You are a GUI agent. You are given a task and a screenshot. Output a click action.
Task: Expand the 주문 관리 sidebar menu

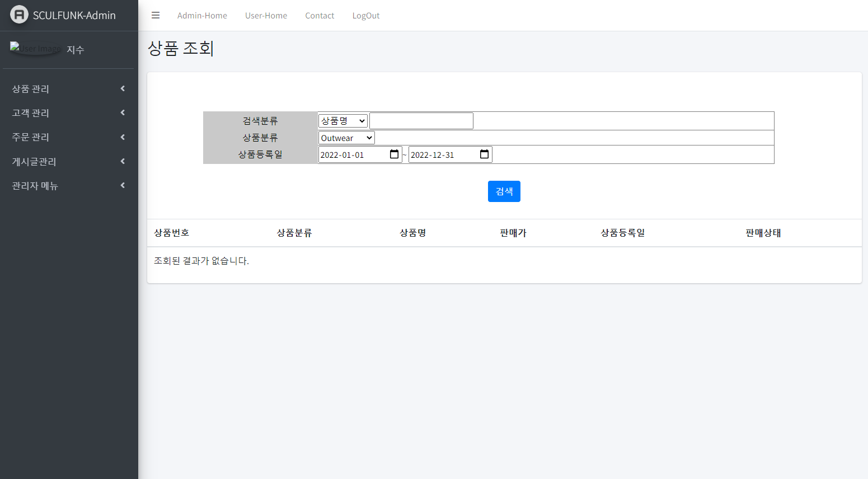point(69,137)
